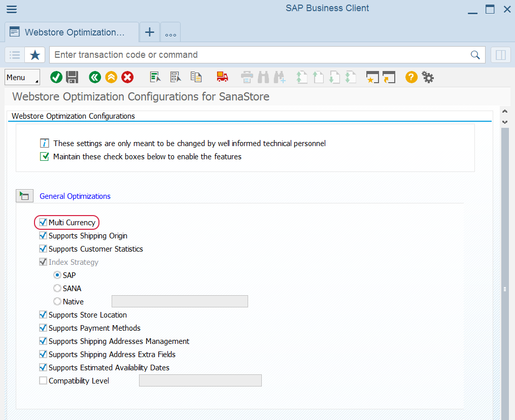
Task: Click the Print icon in toolbar
Action: pos(247,78)
